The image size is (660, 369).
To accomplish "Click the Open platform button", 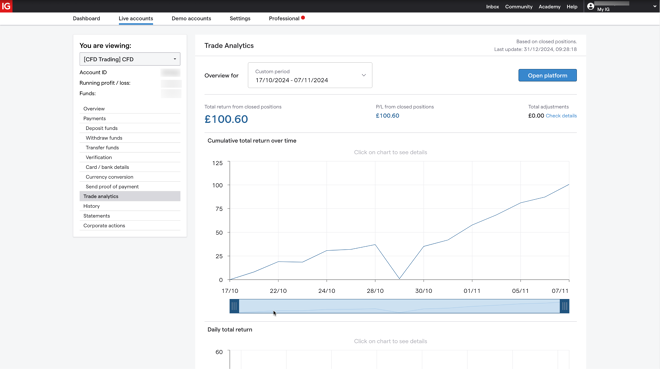I will [547, 75].
